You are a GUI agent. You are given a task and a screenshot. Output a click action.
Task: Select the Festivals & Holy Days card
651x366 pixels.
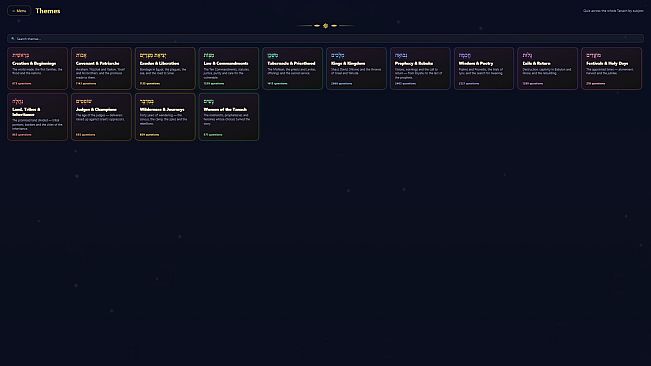tap(612, 68)
